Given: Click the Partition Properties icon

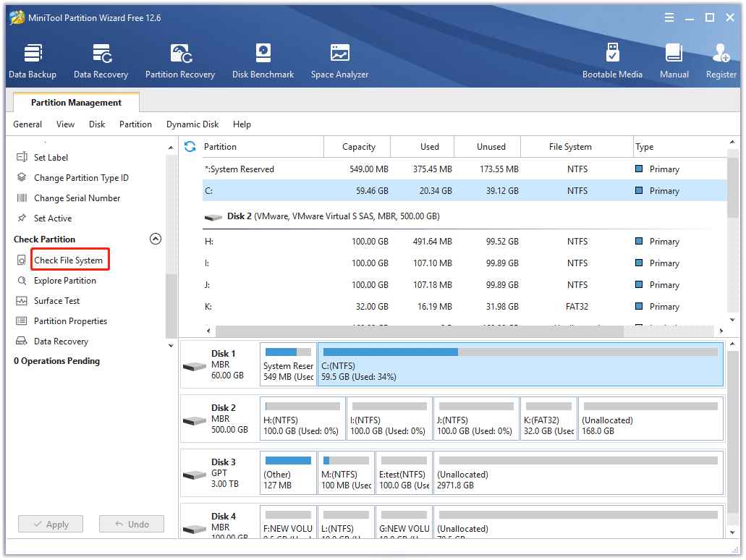Looking at the screenshot, I should 22,321.
